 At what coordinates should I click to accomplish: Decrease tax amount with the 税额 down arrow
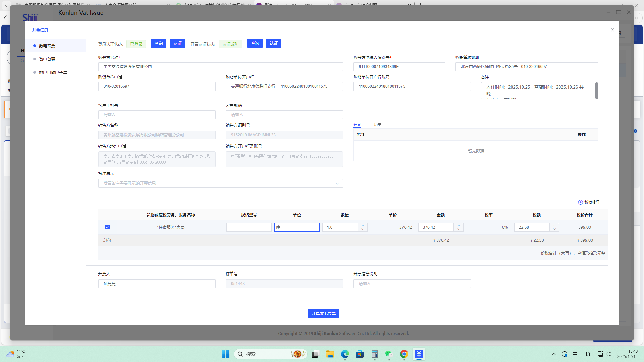coord(554,229)
